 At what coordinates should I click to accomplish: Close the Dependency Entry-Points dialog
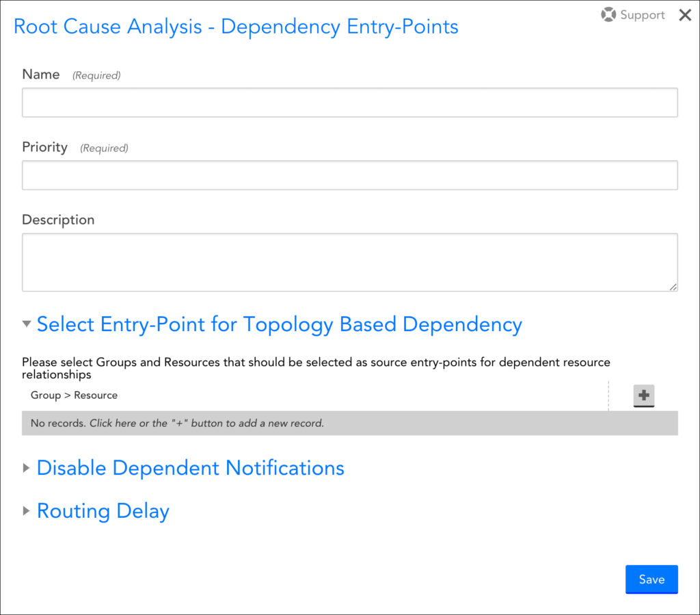click(x=684, y=15)
